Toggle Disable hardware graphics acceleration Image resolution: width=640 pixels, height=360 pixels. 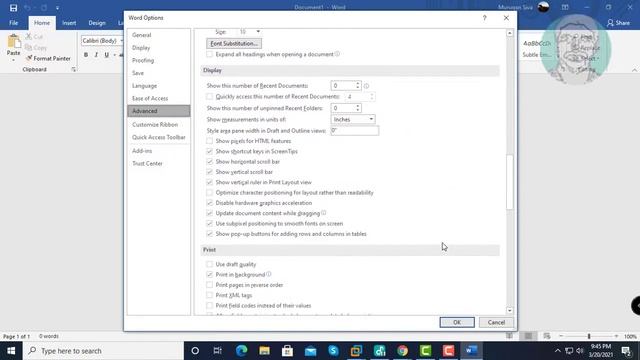[x=209, y=203]
